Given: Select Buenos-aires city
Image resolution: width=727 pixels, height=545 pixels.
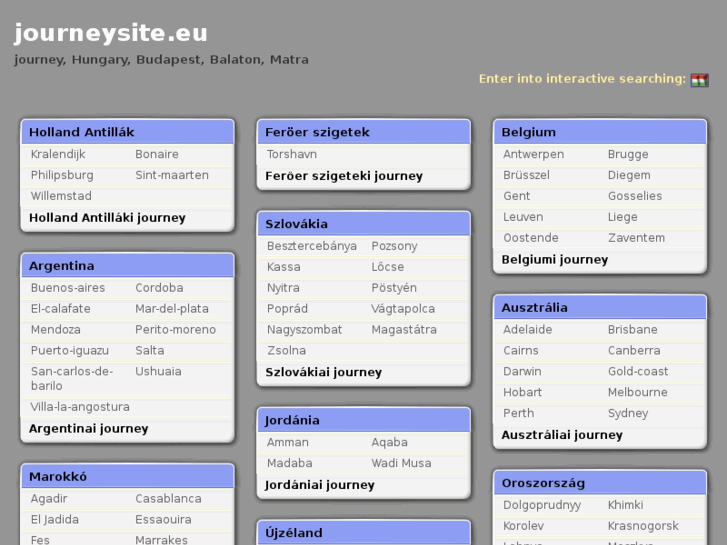Looking at the screenshot, I should (x=68, y=288).
